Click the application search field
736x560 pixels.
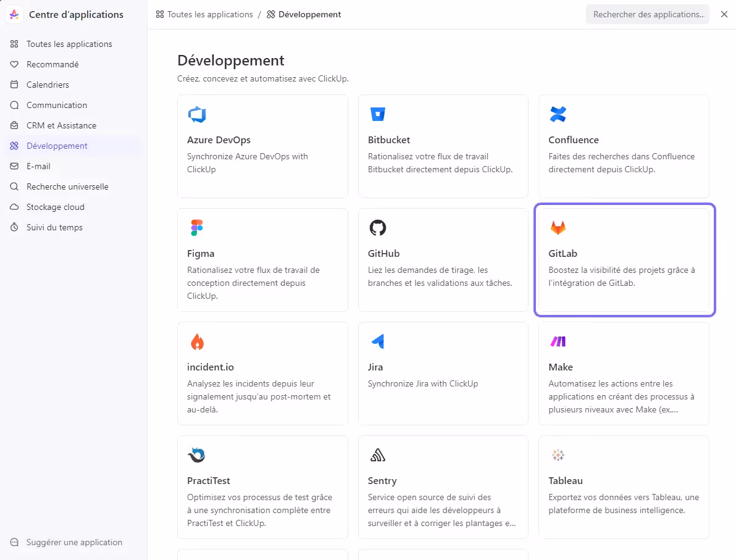[x=647, y=14]
